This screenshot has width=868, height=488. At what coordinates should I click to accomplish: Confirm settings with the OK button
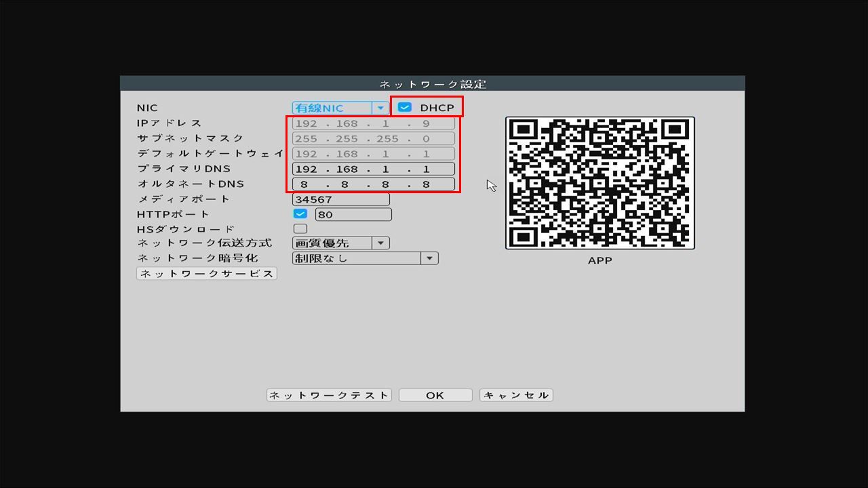click(435, 395)
